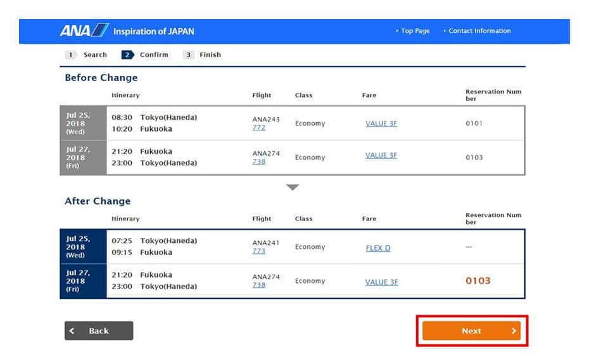Open VALUE 3F fare for flight ANA243

point(381,123)
